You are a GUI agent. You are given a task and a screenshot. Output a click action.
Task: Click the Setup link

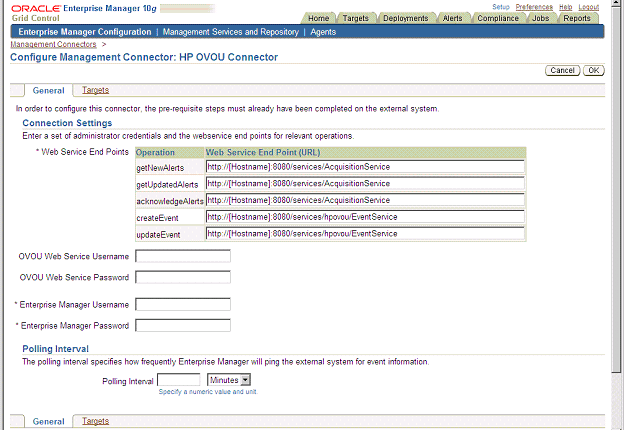click(501, 7)
